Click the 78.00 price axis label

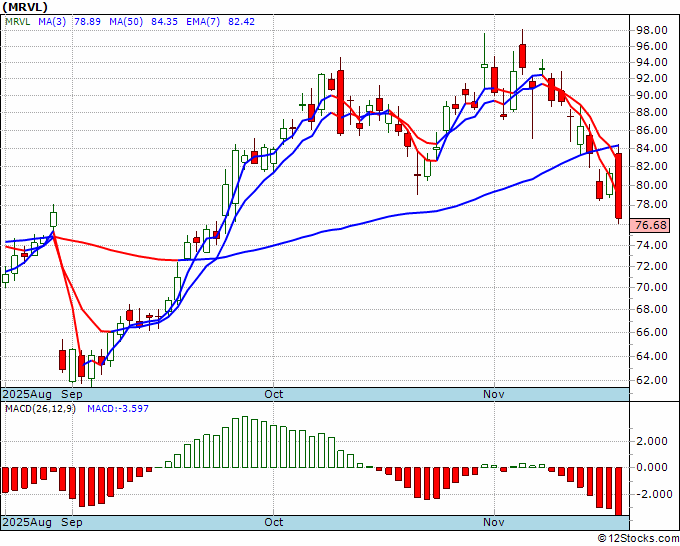pos(651,204)
